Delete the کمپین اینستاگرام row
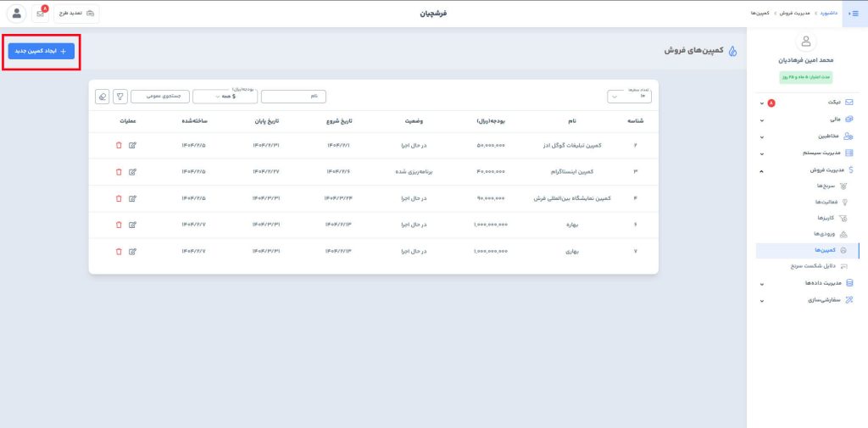This screenshot has height=428, width=868. tap(119, 172)
